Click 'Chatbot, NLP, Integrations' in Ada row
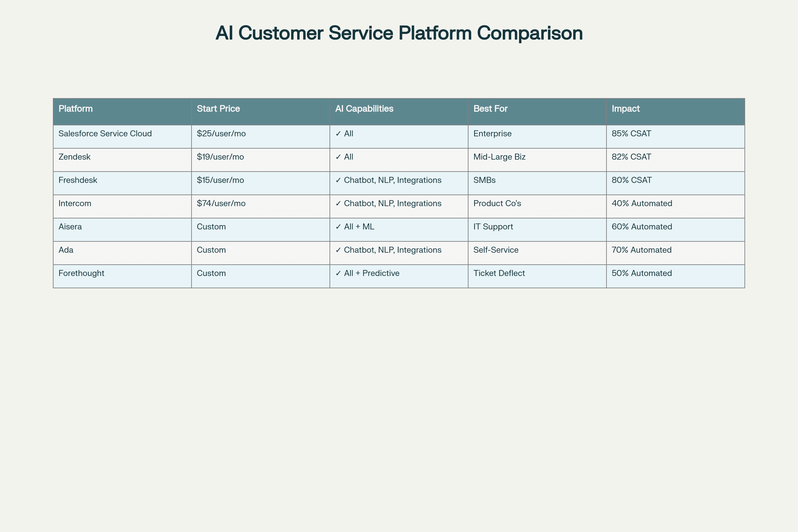798x532 pixels. coord(399,253)
